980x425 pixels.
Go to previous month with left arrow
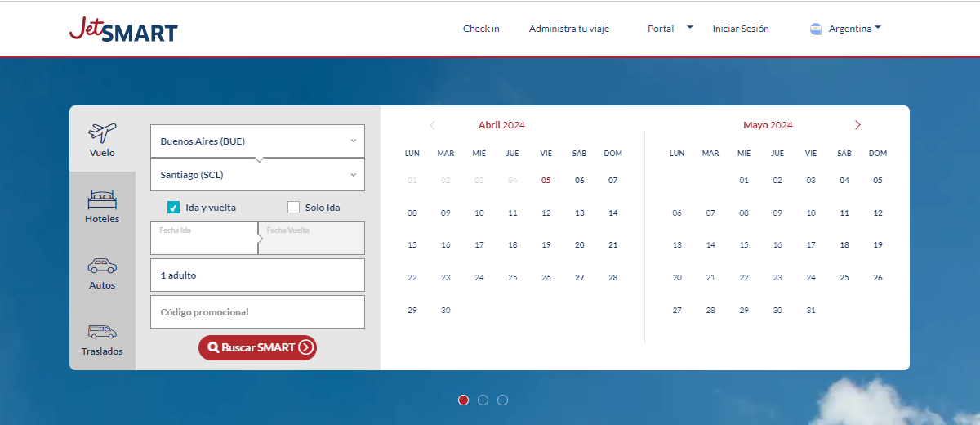(433, 125)
